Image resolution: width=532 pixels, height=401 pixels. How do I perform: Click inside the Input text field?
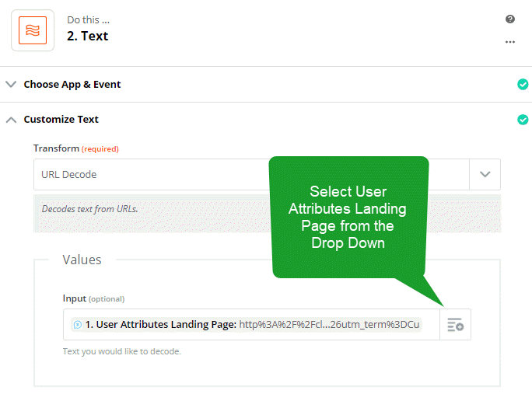[251, 324]
